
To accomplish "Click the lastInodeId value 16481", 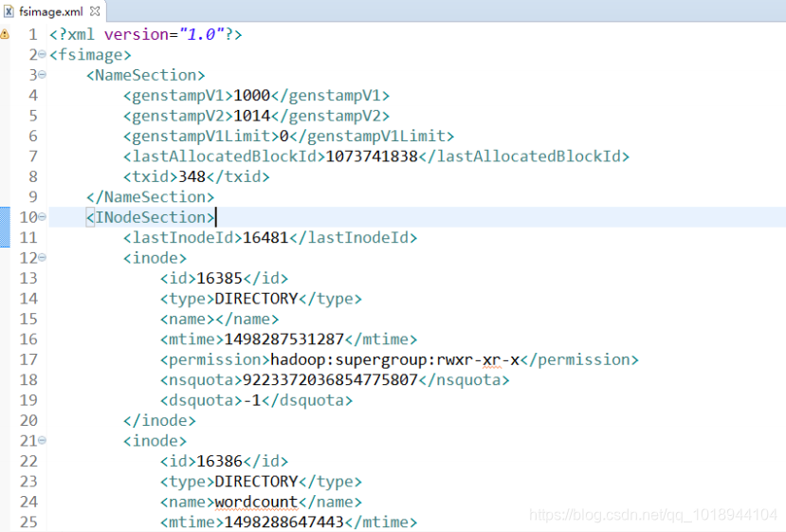I will (x=265, y=238).
